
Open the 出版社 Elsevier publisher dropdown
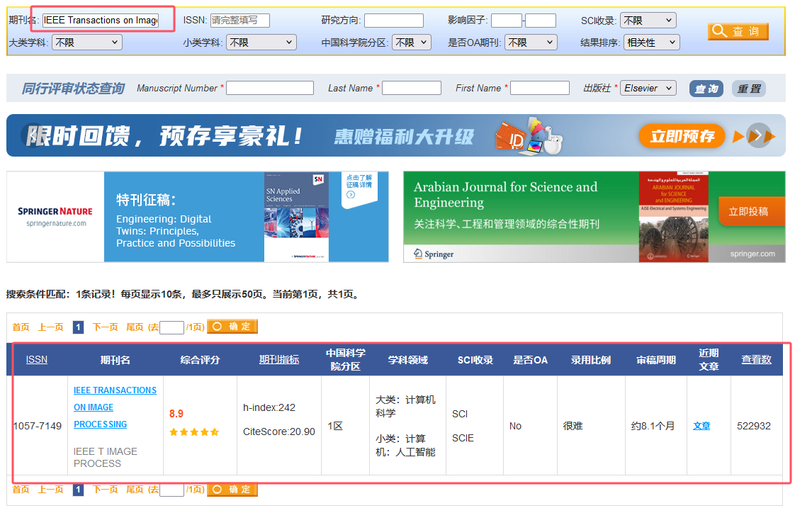[648, 88]
